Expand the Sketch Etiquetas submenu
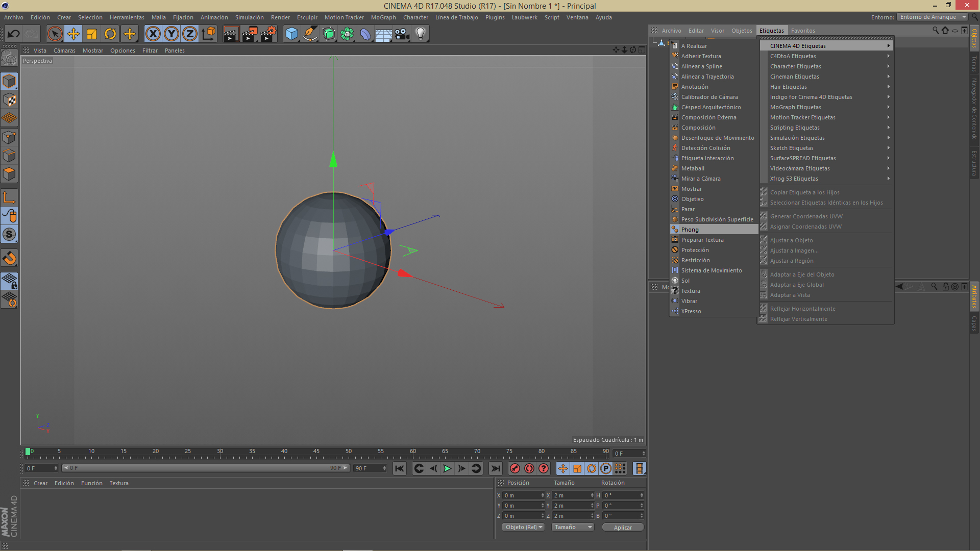Viewport: 980px width, 551px height. 827,148
